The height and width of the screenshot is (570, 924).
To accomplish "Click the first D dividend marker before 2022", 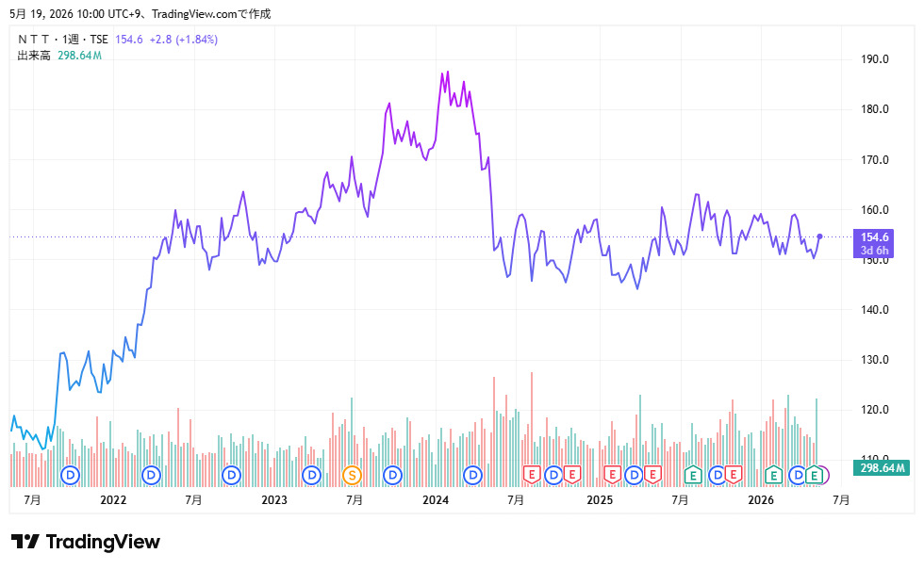I will [x=71, y=475].
